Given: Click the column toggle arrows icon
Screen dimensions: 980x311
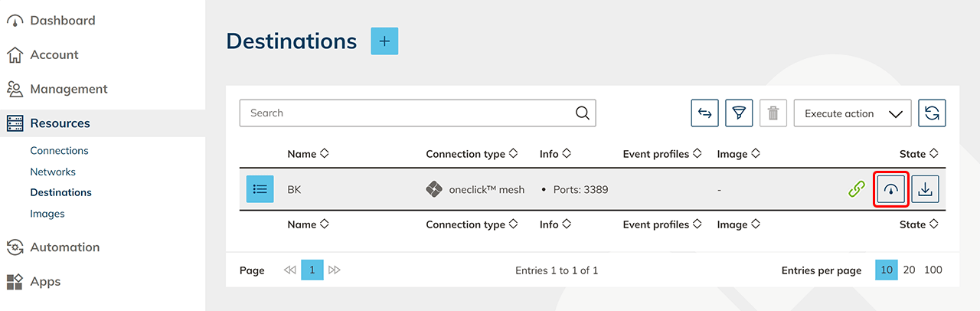Looking at the screenshot, I should pos(704,113).
